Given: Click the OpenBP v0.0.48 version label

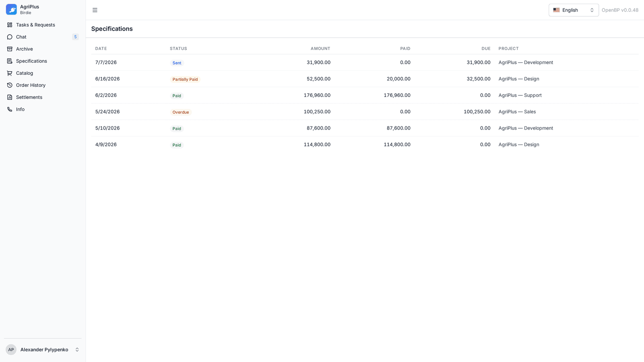Looking at the screenshot, I should (x=620, y=10).
